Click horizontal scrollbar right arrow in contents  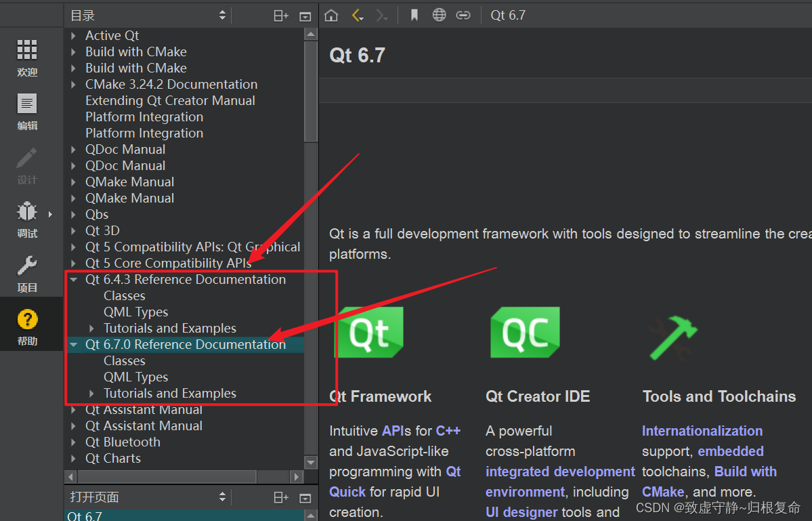(x=296, y=476)
